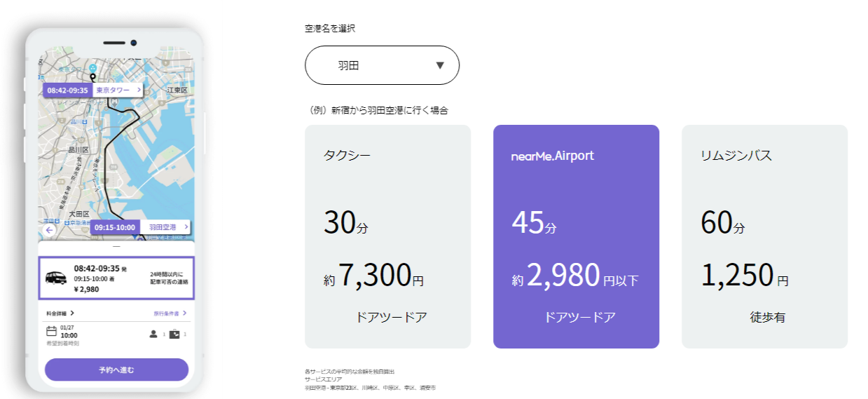The width and height of the screenshot is (868, 399).
Task: Click the luggage suitcase icon
Action: click(x=174, y=334)
